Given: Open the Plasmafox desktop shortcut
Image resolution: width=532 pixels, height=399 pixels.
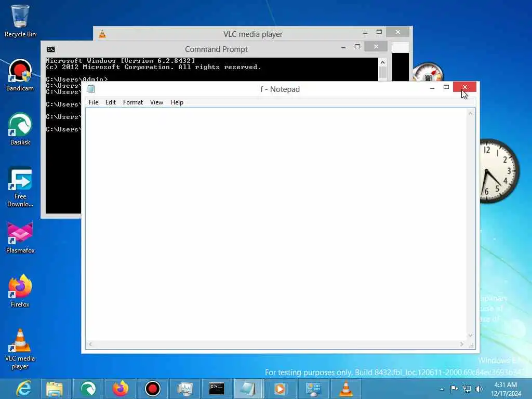Looking at the screenshot, I should click(x=20, y=237).
